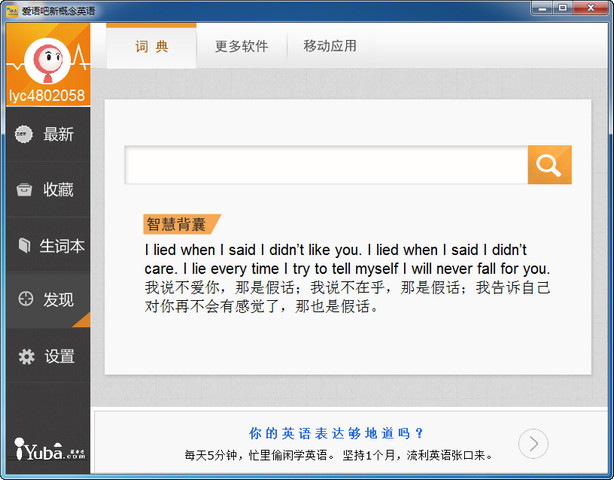Maximize the 爱语吧新概念英语 window
The height and width of the screenshot is (480, 614).
pyautogui.click(x=563, y=8)
